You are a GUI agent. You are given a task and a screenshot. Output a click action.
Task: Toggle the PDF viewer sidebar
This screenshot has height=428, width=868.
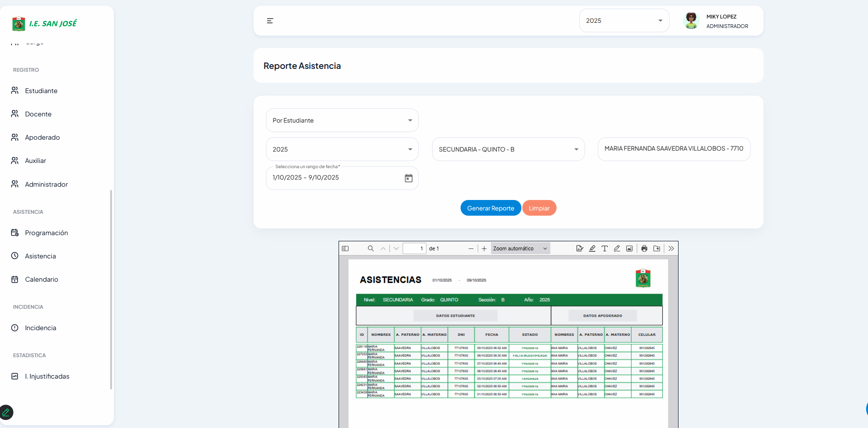tap(345, 248)
